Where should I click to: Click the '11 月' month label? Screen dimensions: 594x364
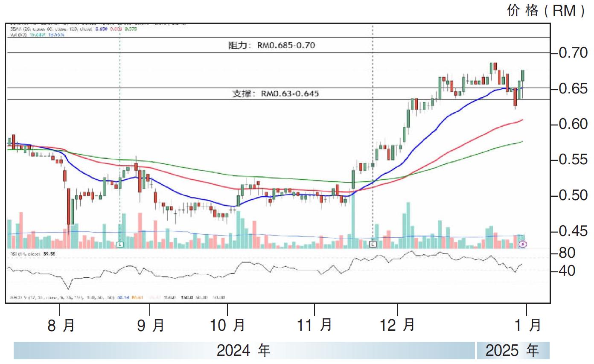[x=315, y=326]
